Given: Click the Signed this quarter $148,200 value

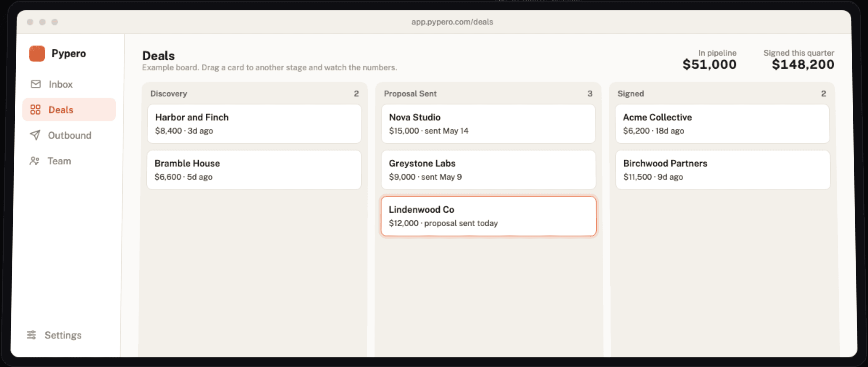Looking at the screenshot, I should click(x=803, y=64).
